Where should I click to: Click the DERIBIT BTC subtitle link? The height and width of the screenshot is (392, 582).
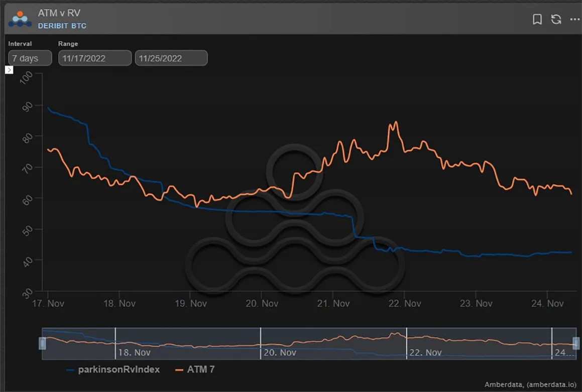click(x=62, y=26)
